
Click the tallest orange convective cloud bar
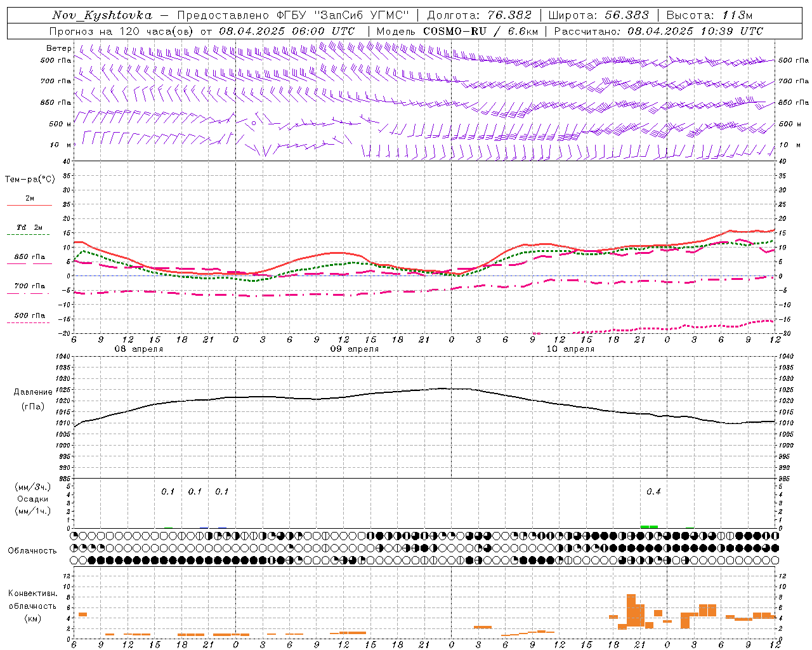click(x=631, y=611)
